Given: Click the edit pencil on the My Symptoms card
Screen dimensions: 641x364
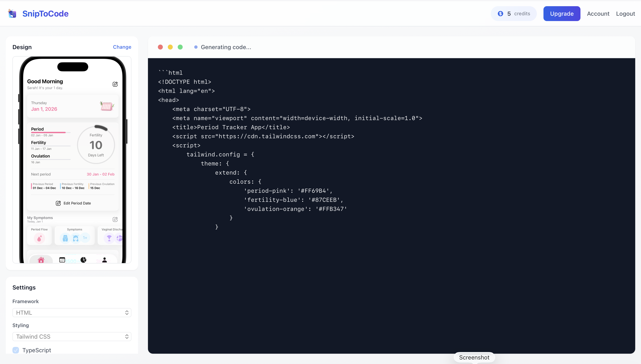Looking at the screenshot, I should (115, 219).
